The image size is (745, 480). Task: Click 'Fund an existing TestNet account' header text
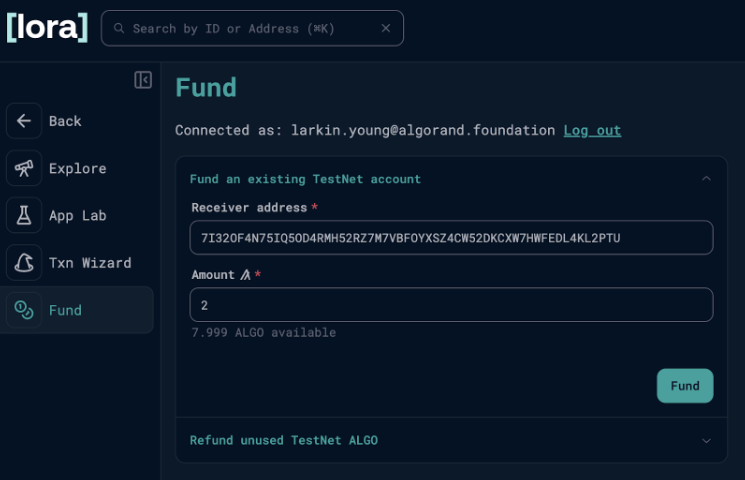pyautogui.click(x=305, y=179)
